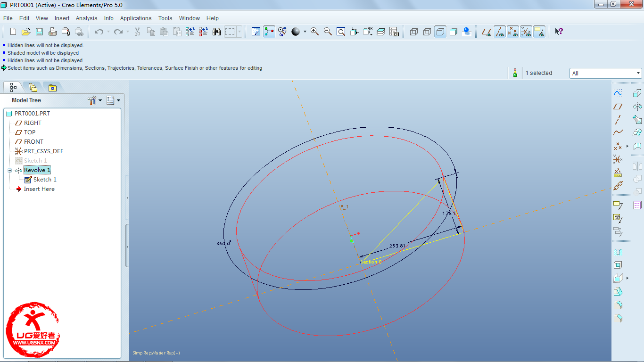Select the Datum Plane tool
This screenshot has width=644, height=362.
coord(618,107)
